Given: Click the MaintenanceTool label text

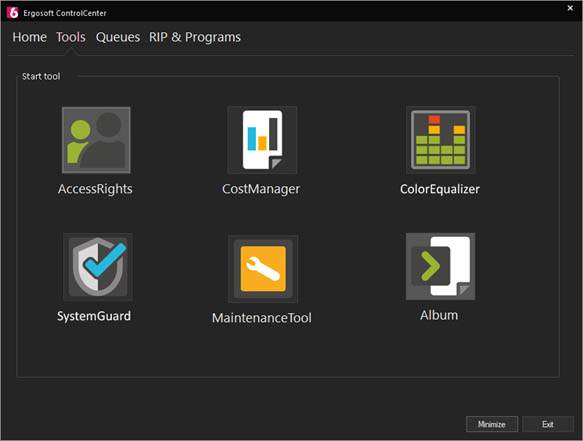Looking at the screenshot, I should pyautogui.click(x=262, y=318).
